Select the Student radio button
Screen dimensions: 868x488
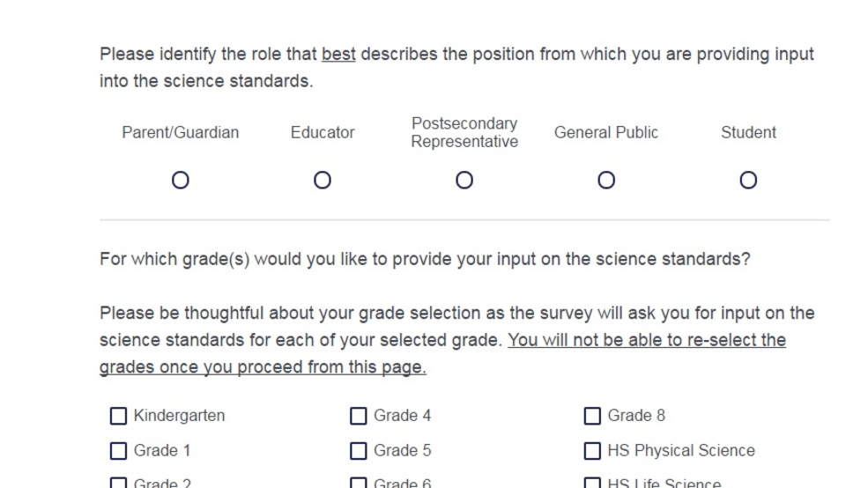748,181
